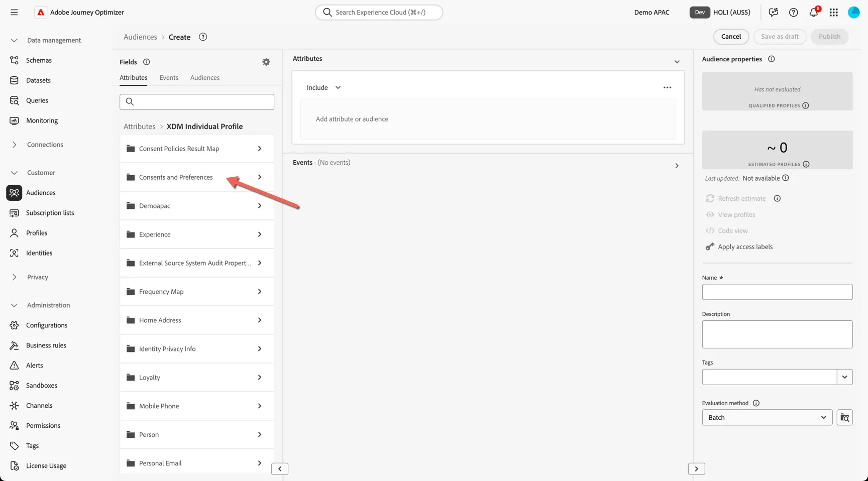
Task: Click the License Usage icon
Action: [14, 466]
